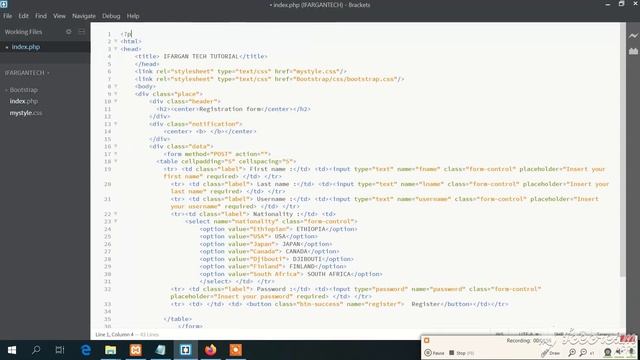Pause the screen recording
Image resolution: width=640 pixels, height=360 pixels.
(434, 353)
